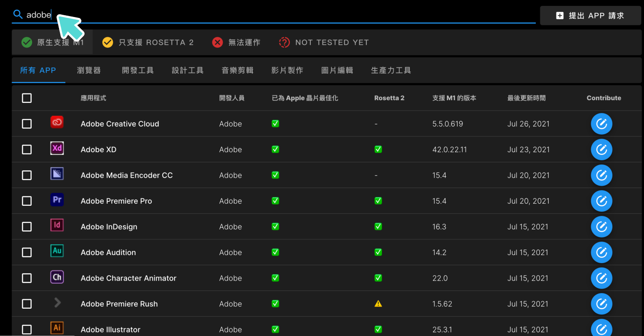This screenshot has width=644, height=336.
Task: Sort by Rosetta 2 column header
Action: point(389,98)
